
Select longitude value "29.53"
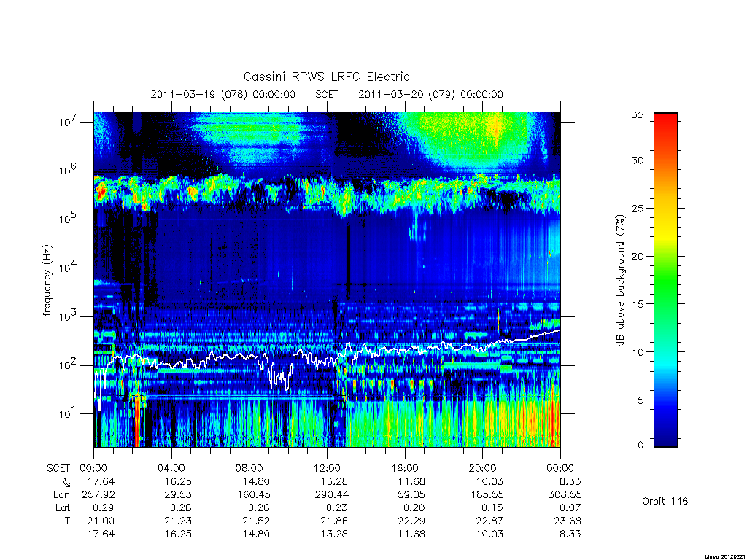pos(178,495)
